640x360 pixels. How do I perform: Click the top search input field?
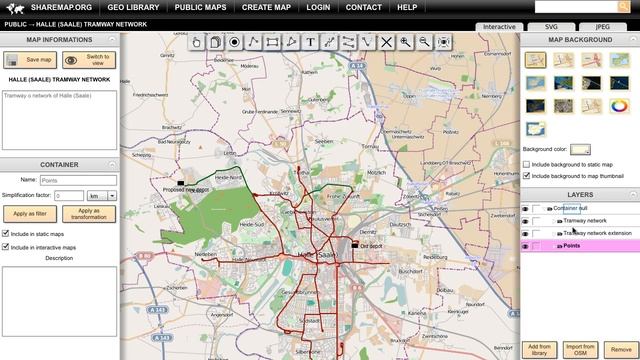click(576, 7)
